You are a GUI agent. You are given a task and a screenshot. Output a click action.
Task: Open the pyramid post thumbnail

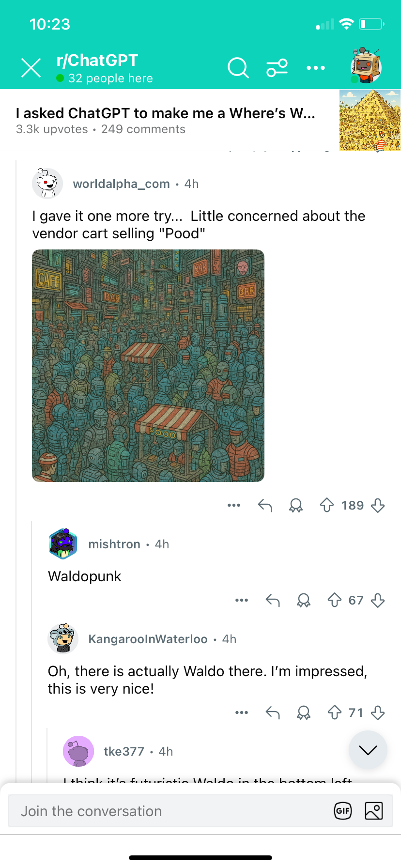pyautogui.click(x=370, y=120)
